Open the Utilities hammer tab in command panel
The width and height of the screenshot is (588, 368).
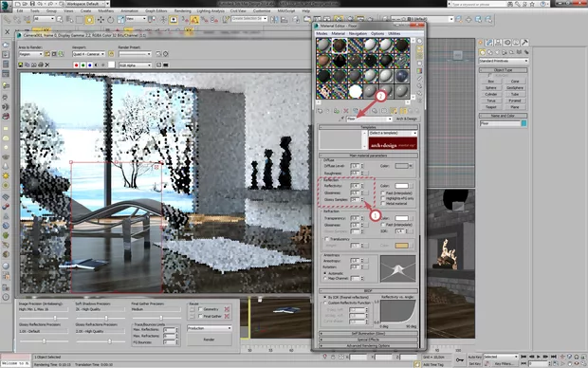pyautogui.click(x=525, y=43)
